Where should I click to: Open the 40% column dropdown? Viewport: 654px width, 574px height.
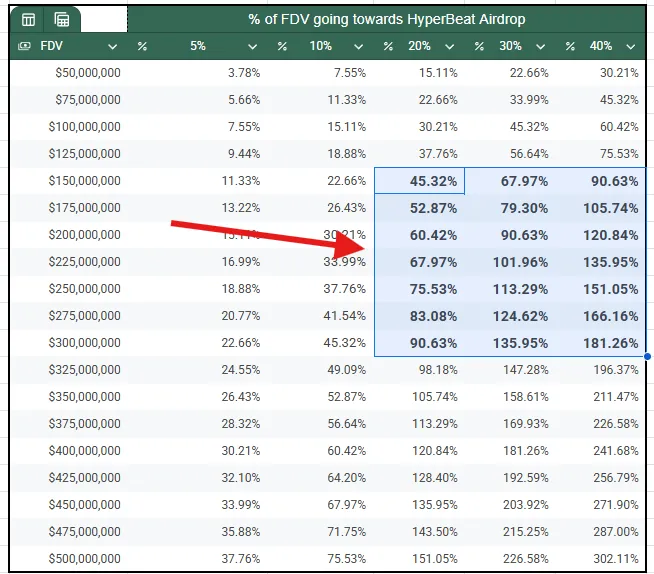point(631,47)
